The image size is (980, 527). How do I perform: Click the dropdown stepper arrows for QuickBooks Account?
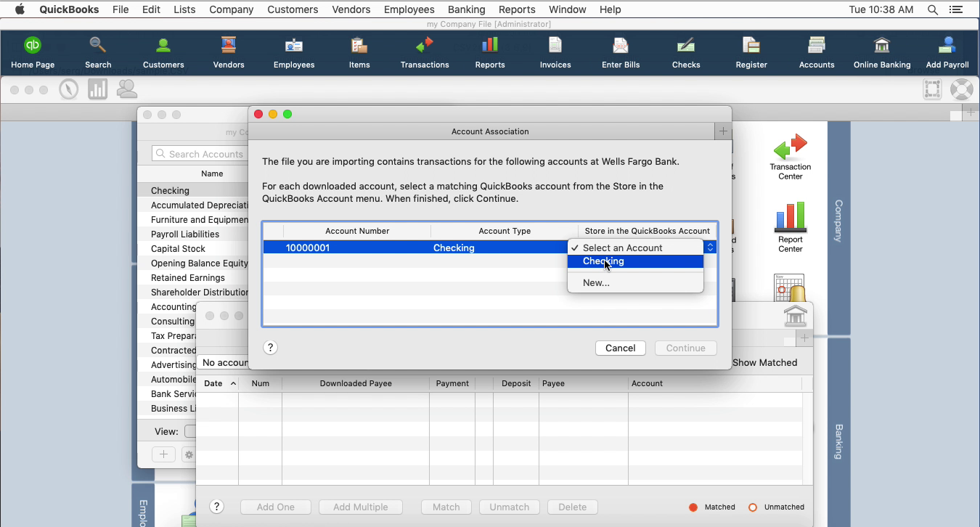click(710, 248)
